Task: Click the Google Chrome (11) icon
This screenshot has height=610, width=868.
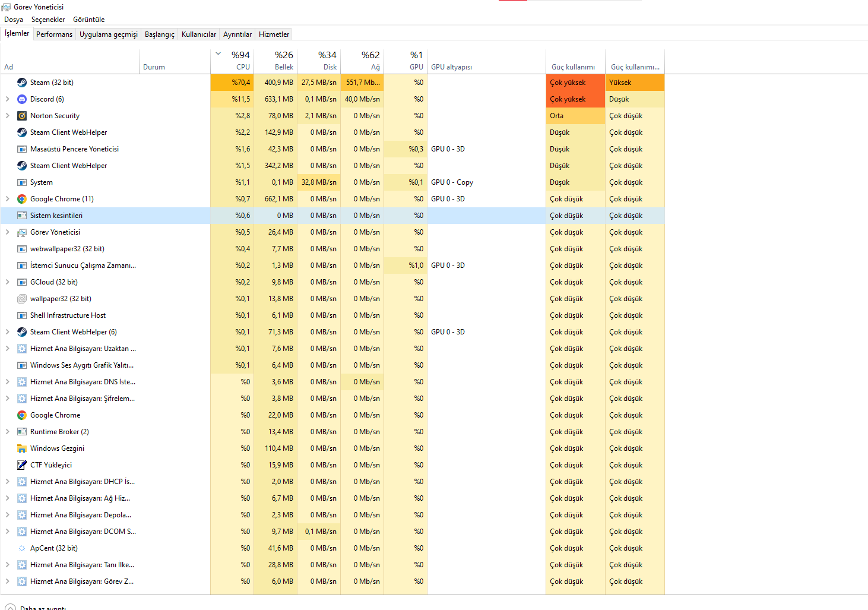Action: [22, 199]
